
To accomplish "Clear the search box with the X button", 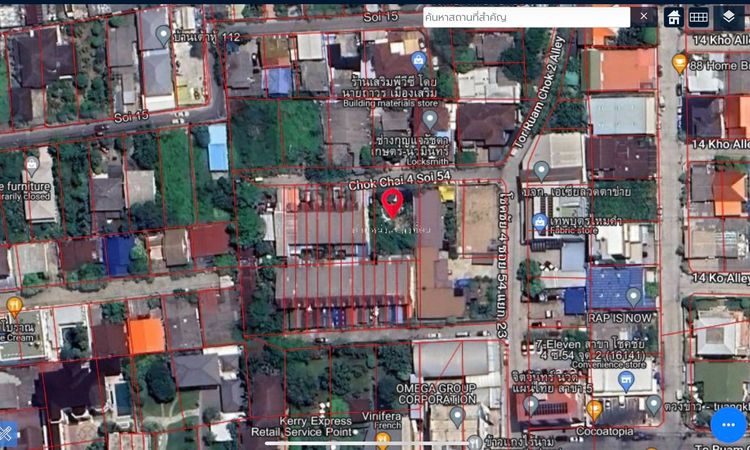I will [x=644, y=17].
